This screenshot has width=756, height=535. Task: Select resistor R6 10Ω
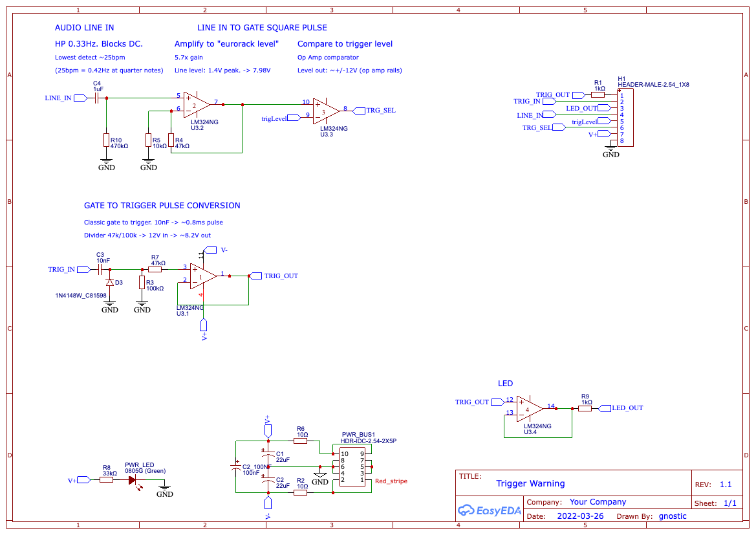[x=300, y=441]
